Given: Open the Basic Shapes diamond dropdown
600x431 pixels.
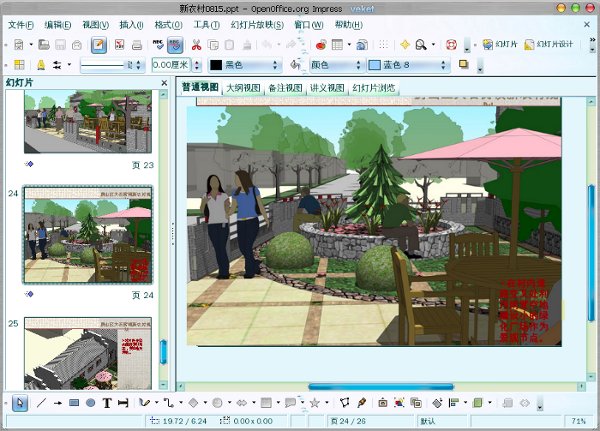Looking at the screenshot, I should pyautogui.click(x=205, y=403).
